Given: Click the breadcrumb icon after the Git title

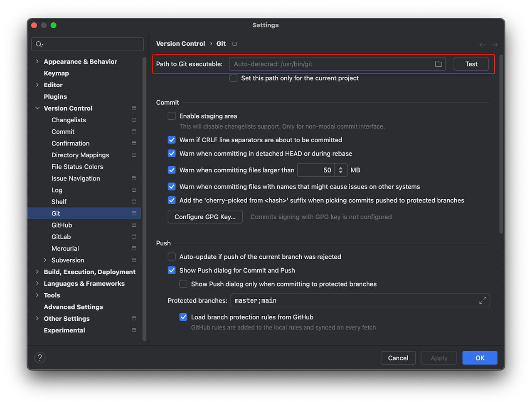Looking at the screenshot, I should coord(234,43).
